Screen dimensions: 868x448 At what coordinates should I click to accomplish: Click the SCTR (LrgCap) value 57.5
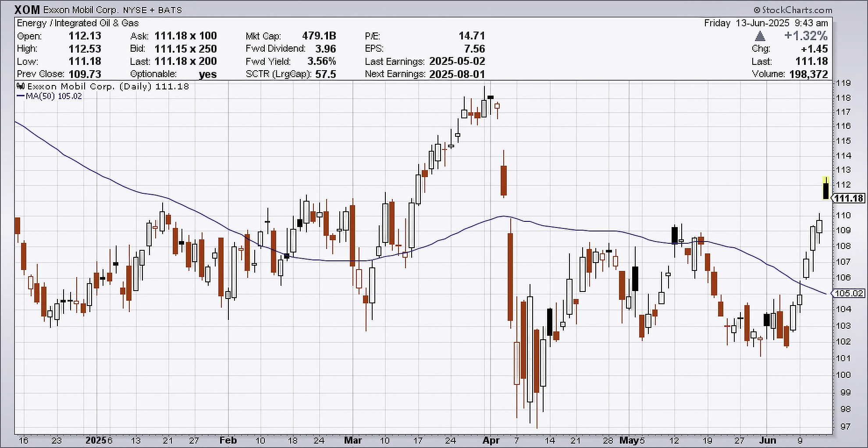click(325, 74)
